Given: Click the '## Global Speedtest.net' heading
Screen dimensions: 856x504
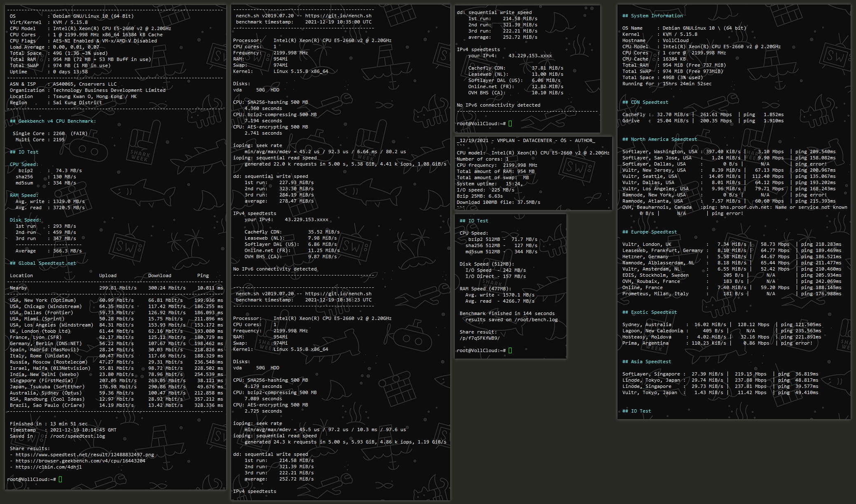Looking at the screenshot, I should pos(43,263).
